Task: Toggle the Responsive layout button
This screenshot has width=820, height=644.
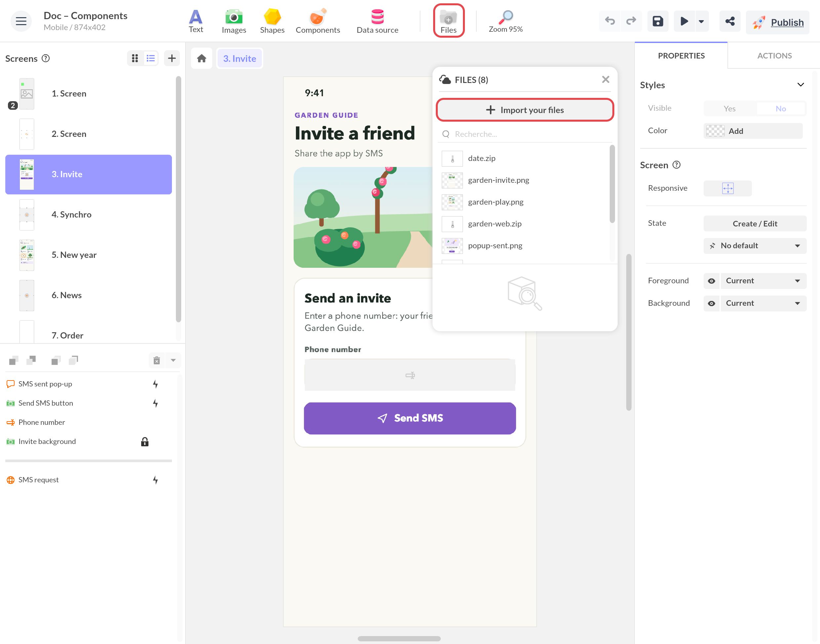Action: [x=728, y=188]
